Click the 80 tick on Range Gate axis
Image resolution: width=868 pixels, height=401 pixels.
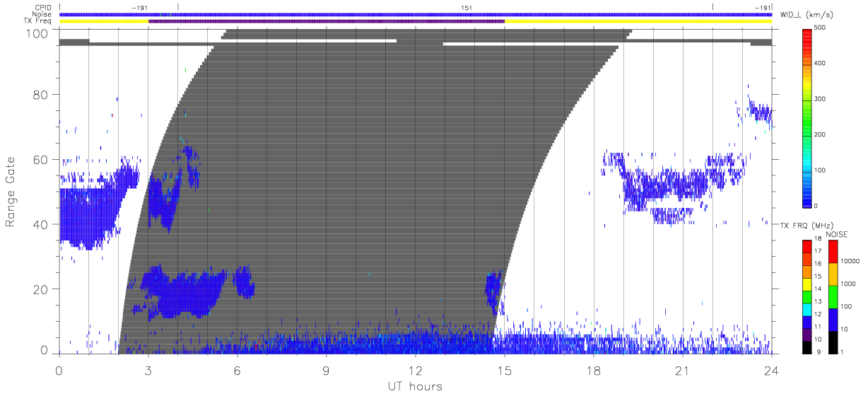42,94
